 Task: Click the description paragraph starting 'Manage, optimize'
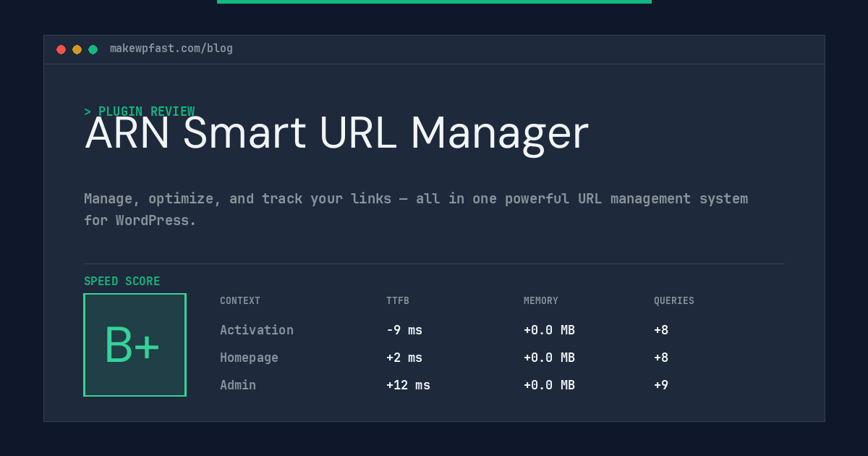pyautogui.click(x=416, y=209)
